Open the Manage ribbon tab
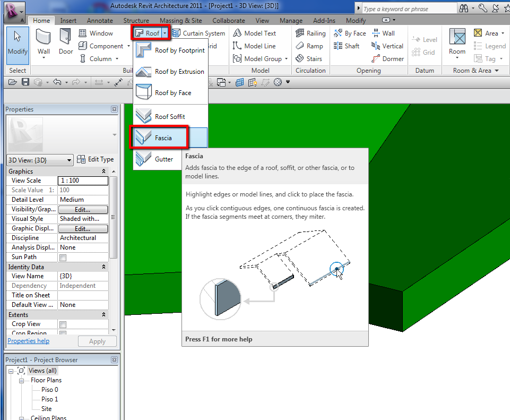Viewport: 510px width, 420px height. (291, 21)
